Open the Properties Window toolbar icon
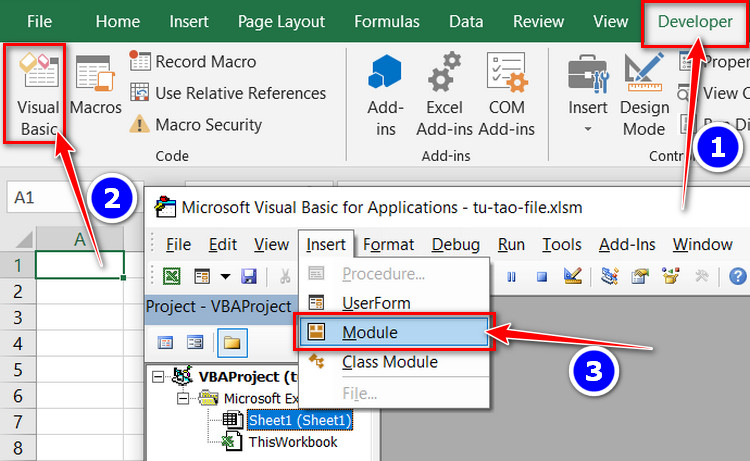This screenshot has width=750, height=461. [640, 276]
